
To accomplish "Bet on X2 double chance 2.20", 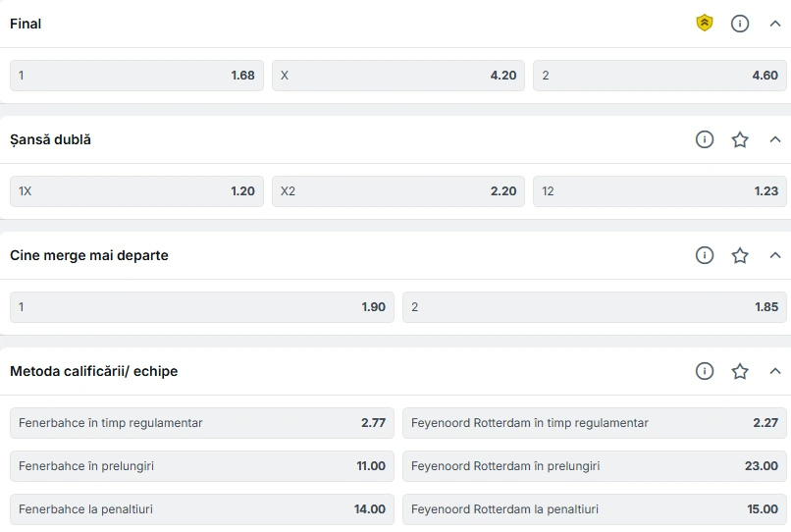I will tap(398, 191).
